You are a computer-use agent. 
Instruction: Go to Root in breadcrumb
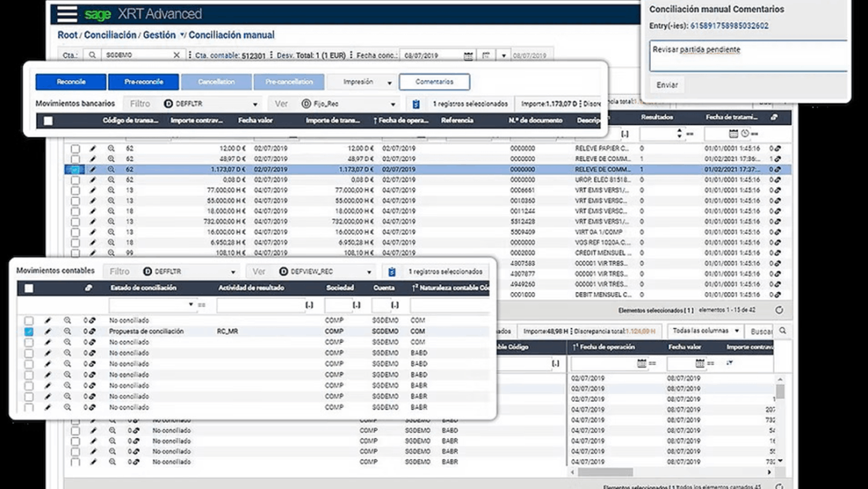[67, 35]
